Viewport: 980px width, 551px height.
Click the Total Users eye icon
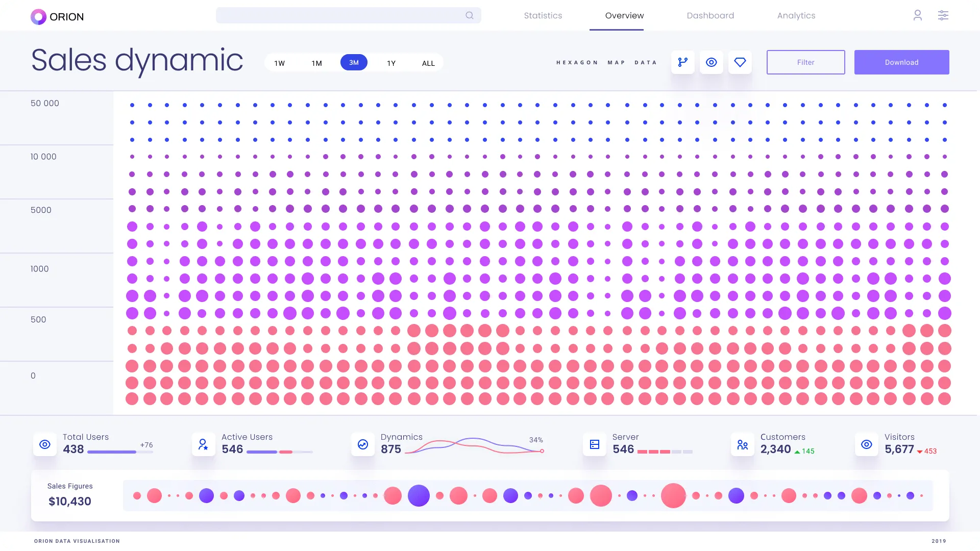click(44, 444)
